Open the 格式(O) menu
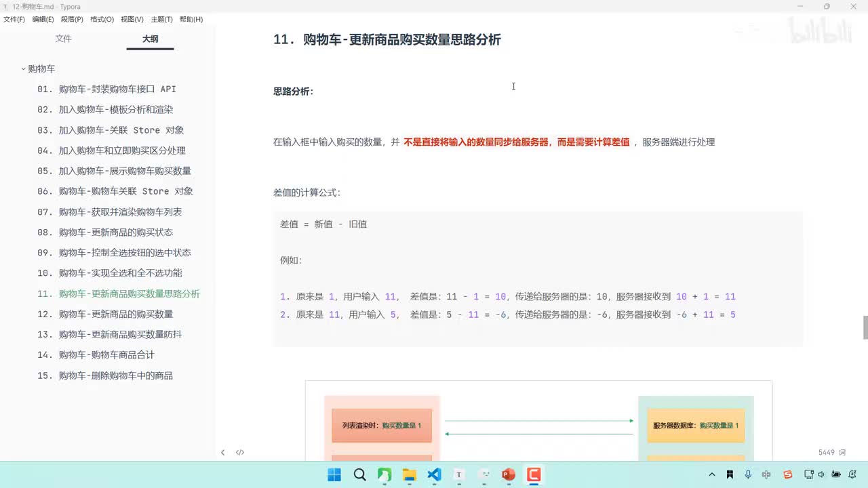The image size is (868, 488). tap(102, 19)
